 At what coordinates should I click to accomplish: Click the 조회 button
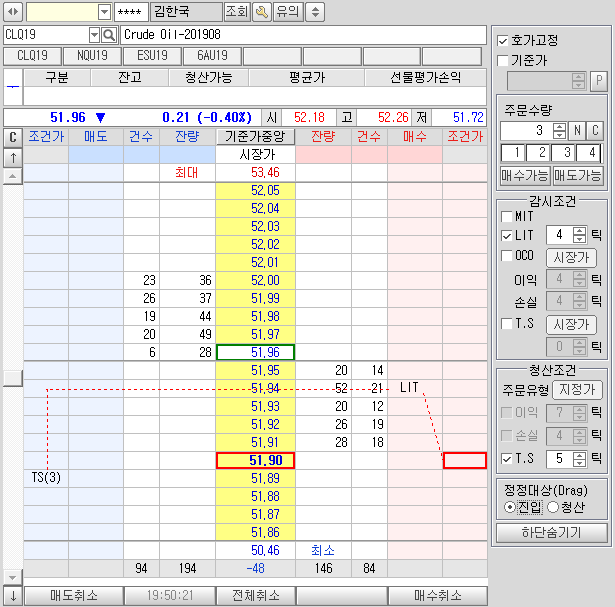click(x=237, y=12)
